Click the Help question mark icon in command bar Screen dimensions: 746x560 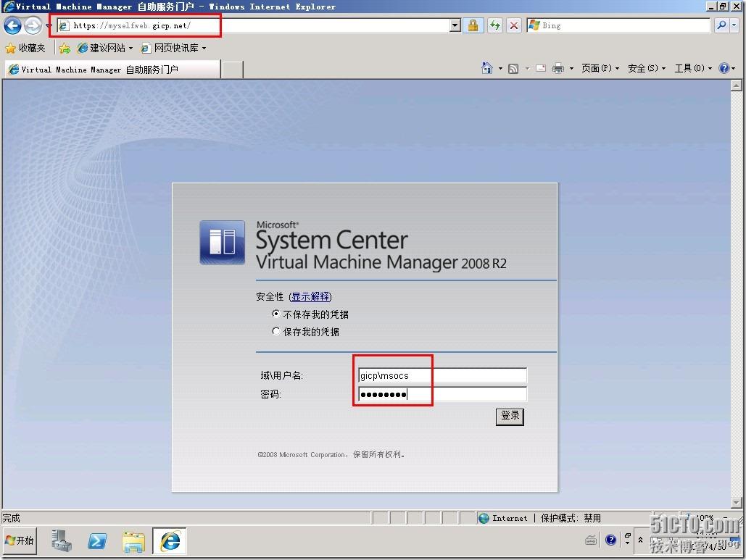tap(724, 68)
